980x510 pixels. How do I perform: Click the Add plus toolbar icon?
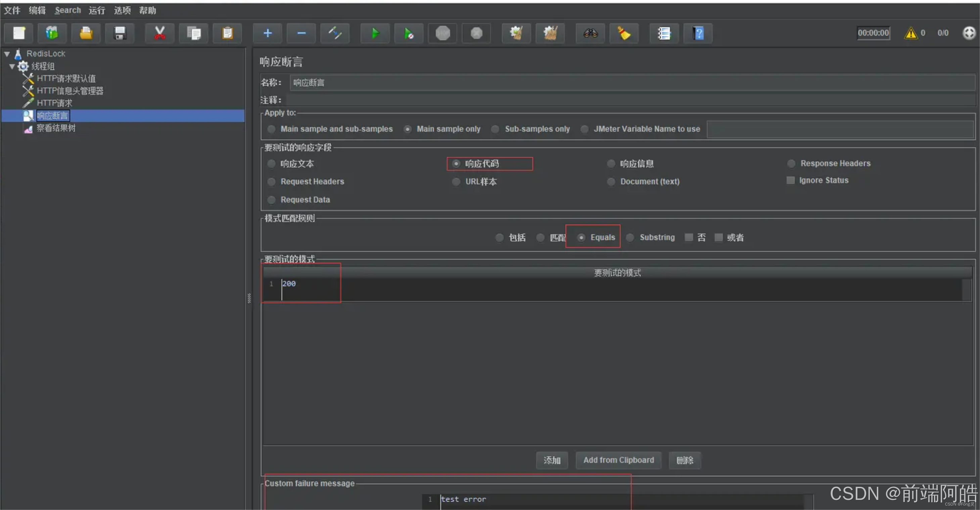pyautogui.click(x=268, y=34)
